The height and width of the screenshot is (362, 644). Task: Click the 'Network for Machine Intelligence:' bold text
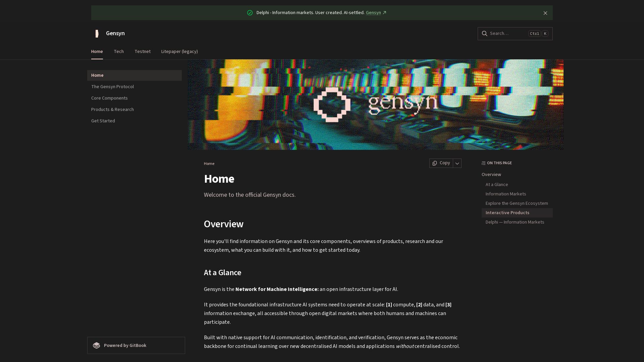[277, 289]
